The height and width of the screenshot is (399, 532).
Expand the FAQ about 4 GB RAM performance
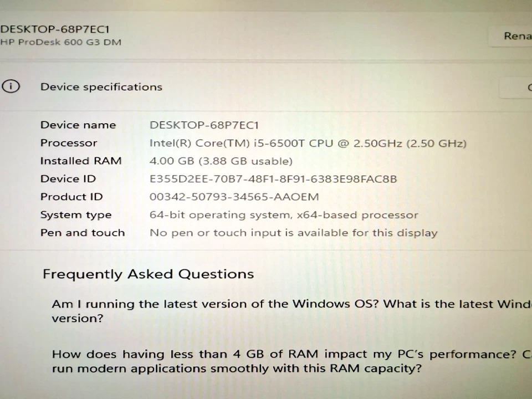point(288,360)
